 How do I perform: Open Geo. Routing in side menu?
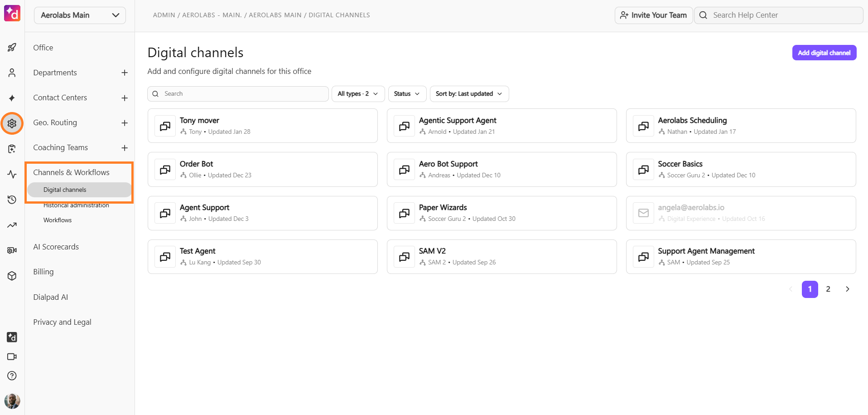(x=55, y=122)
